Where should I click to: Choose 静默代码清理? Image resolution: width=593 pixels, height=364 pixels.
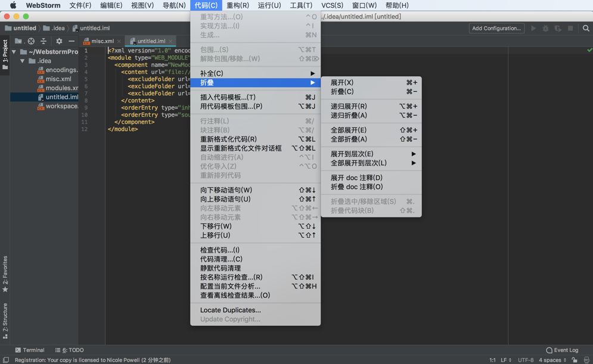click(255, 268)
